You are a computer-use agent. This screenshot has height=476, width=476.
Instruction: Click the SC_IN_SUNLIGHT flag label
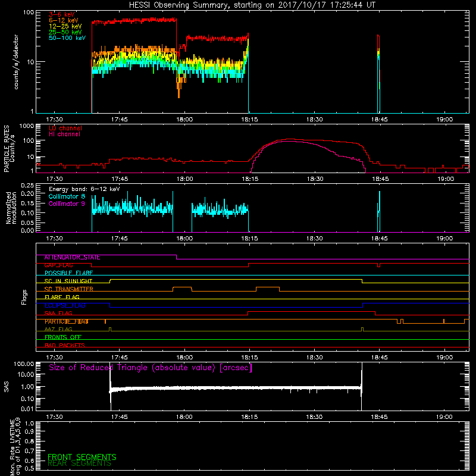coord(68,281)
